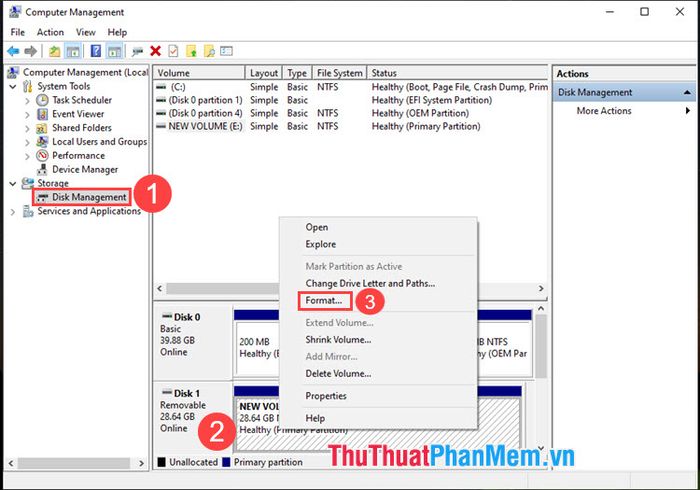Expand the Shared Folders node

point(27,129)
